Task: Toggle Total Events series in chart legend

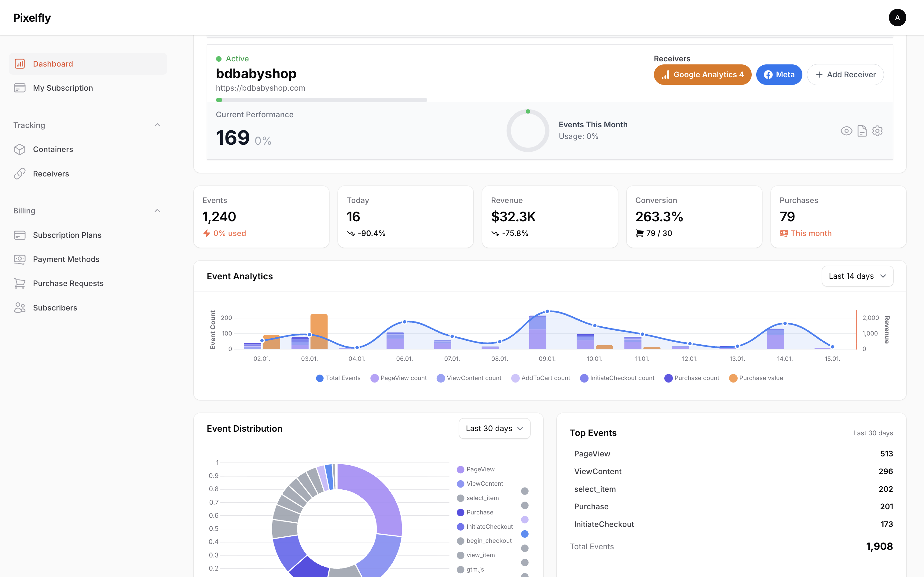Action: pos(338,378)
